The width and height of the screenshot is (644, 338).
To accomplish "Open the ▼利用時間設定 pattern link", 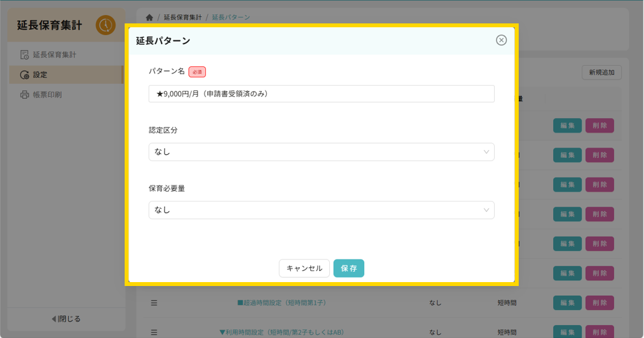I will click(x=281, y=332).
